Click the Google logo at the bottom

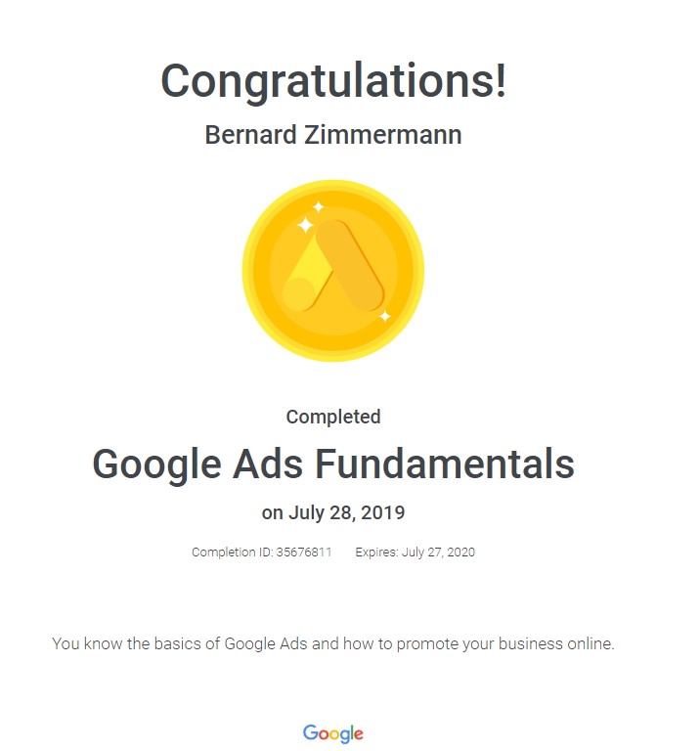[x=333, y=733]
